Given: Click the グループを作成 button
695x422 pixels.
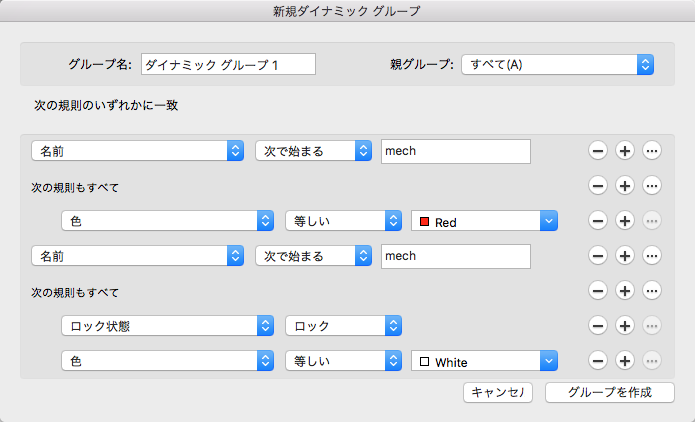Looking at the screenshot, I should coord(609,392).
